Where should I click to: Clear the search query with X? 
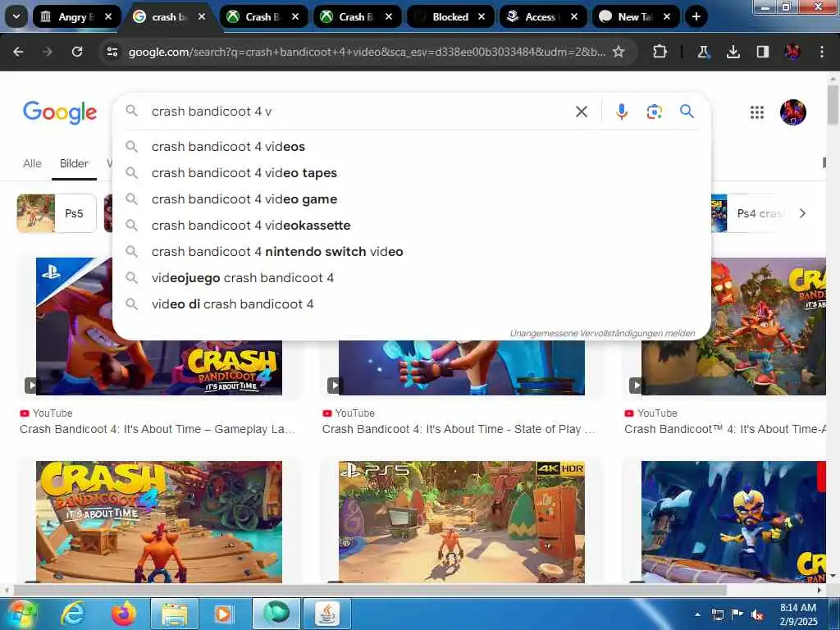coord(582,112)
